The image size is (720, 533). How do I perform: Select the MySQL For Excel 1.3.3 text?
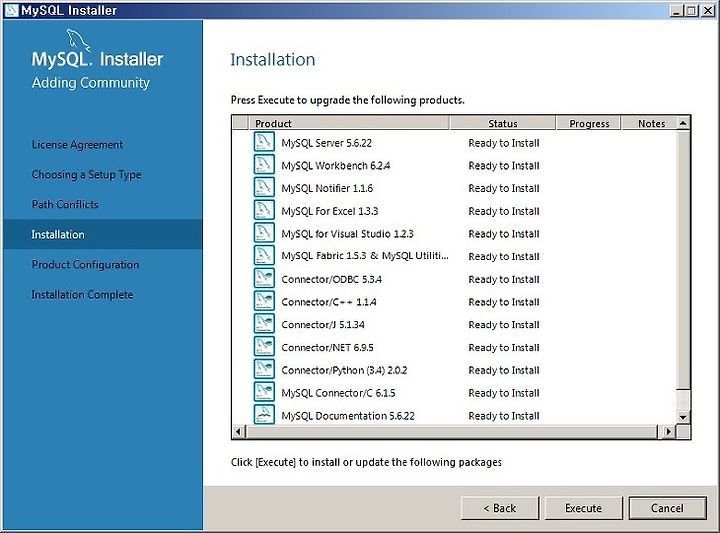330,211
